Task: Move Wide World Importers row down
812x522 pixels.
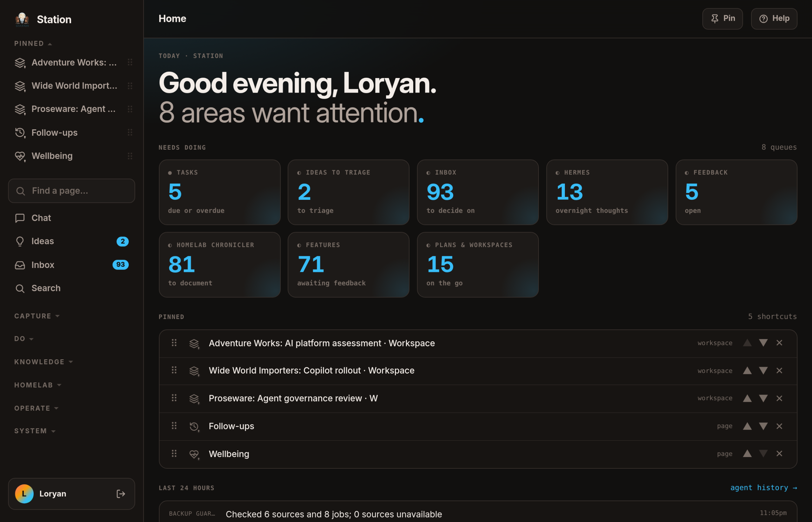Action: click(763, 370)
